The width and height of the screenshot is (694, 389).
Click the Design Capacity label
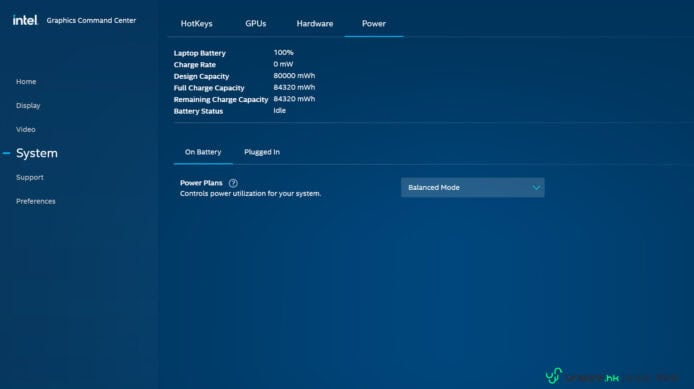pos(201,76)
